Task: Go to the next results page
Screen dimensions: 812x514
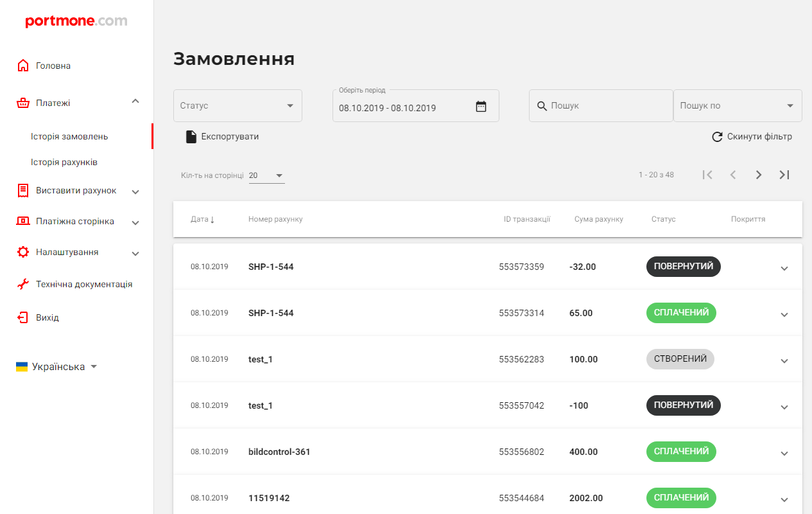Action: 758,175
